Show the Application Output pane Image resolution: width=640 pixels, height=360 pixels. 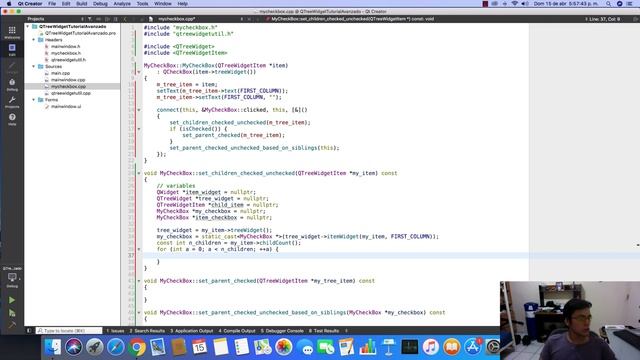click(x=191, y=331)
